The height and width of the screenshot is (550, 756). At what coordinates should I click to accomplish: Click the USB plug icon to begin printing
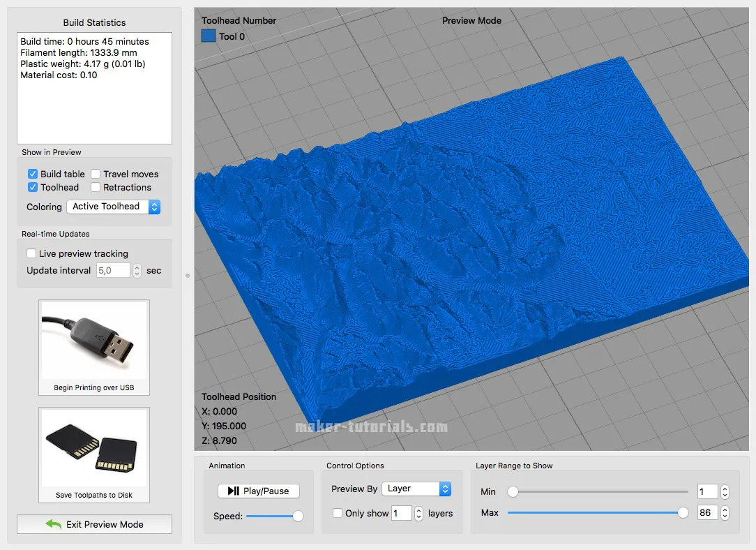point(93,341)
